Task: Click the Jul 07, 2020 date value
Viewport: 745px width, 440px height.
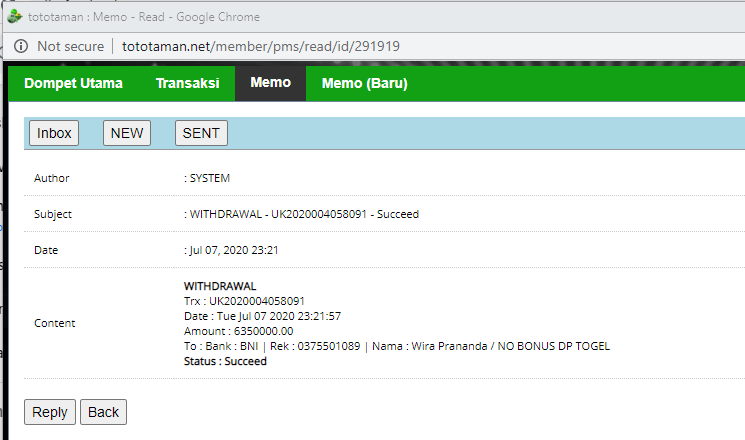Action: [233, 250]
